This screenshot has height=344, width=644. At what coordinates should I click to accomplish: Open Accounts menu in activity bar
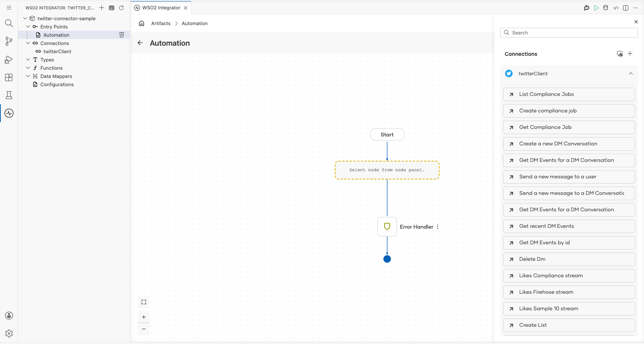(x=9, y=316)
